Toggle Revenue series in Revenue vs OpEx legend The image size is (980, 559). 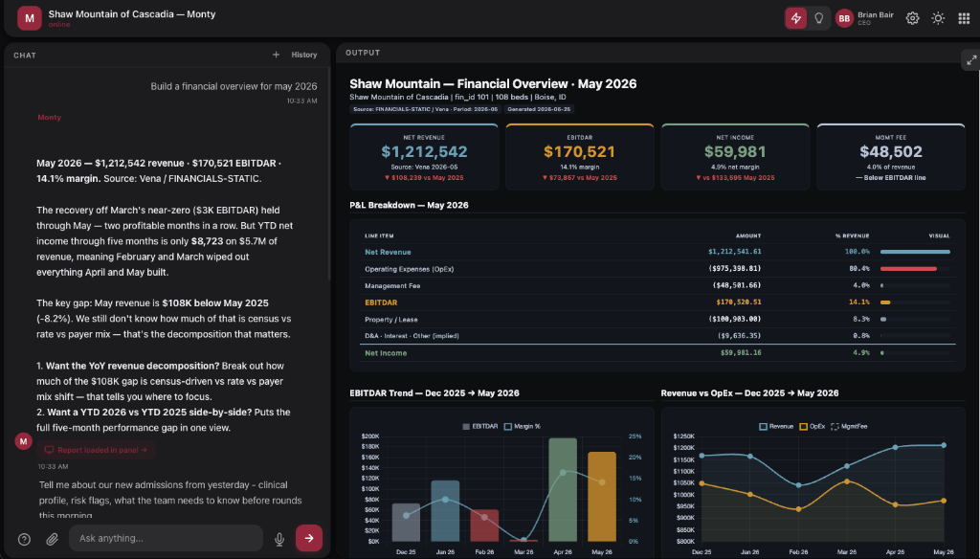point(776,427)
